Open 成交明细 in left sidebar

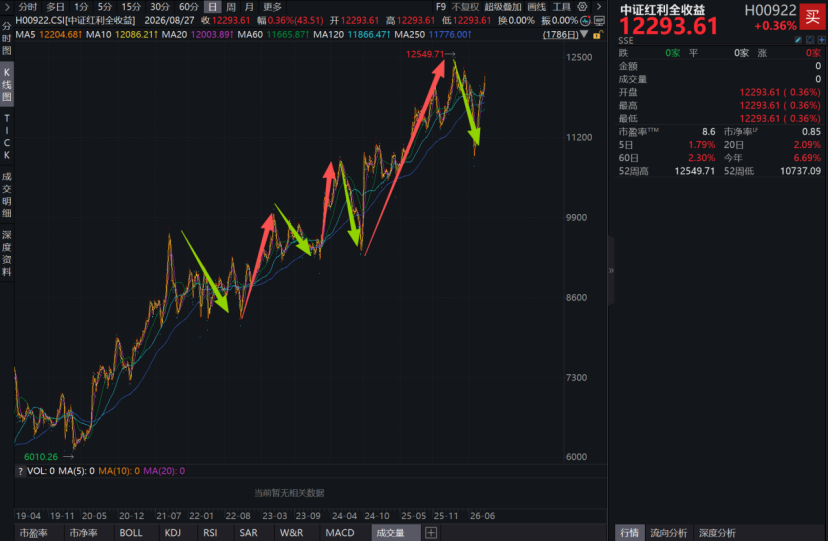click(x=7, y=194)
